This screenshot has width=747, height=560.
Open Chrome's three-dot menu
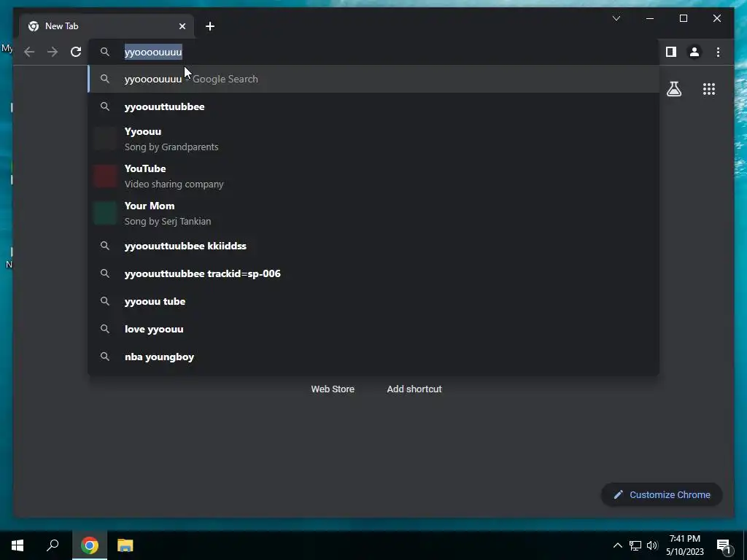pos(718,52)
